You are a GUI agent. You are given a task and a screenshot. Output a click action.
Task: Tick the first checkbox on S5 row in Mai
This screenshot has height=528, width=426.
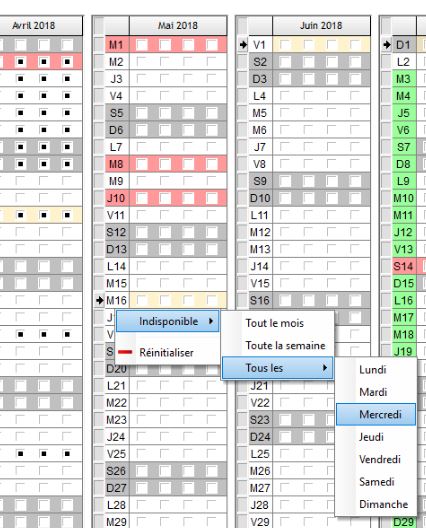pos(141,113)
